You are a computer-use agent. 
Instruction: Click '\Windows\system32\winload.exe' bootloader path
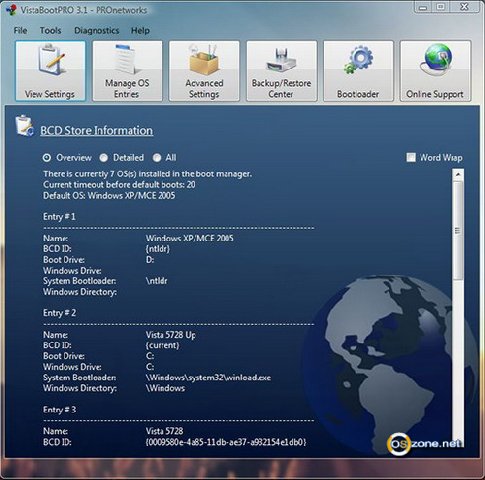tap(208, 378)
